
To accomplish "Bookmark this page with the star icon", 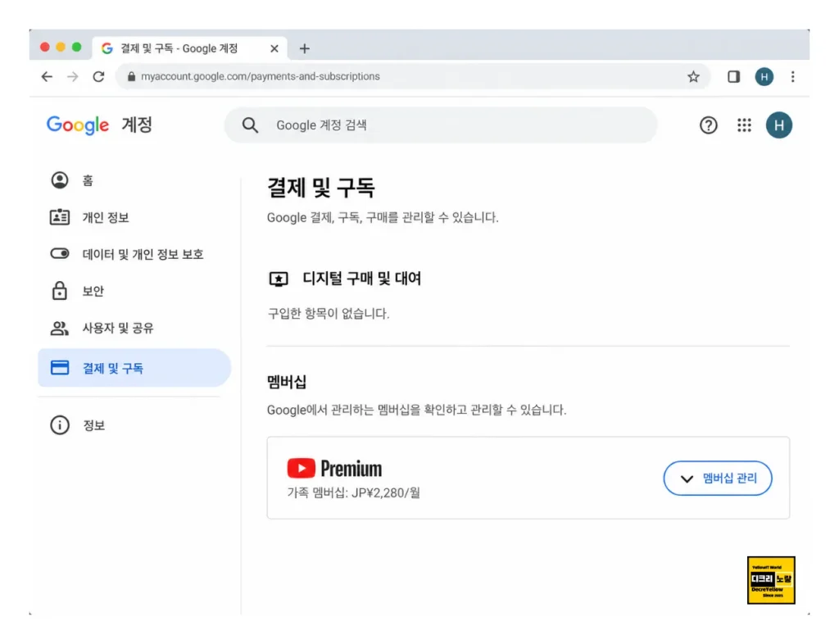I will pyautogui.click(x=693, y=76).
